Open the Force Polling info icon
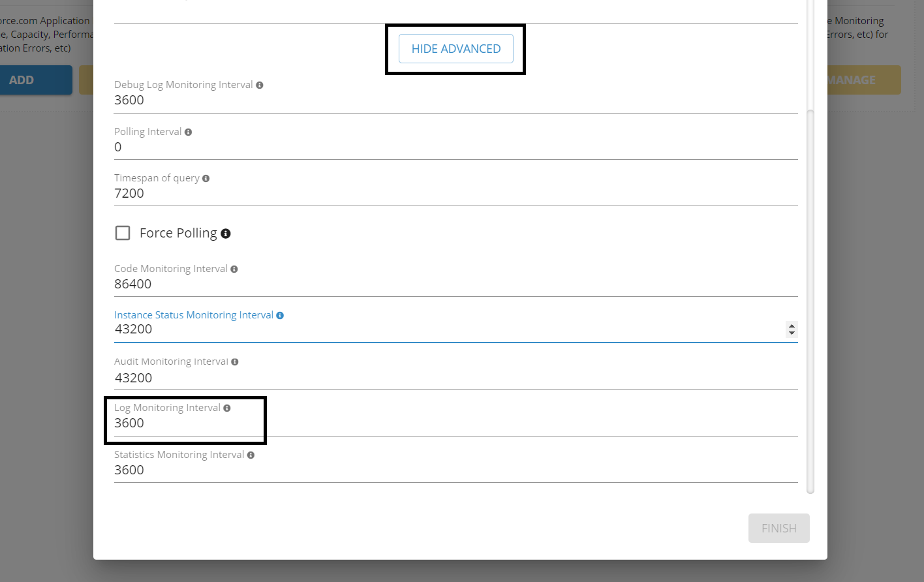 [x=226, y=233]
